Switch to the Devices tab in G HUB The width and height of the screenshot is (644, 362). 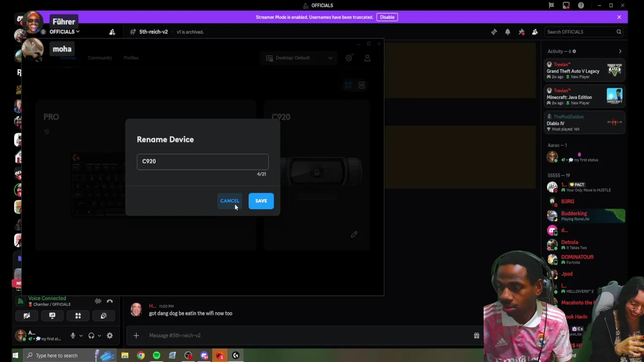tap(68, 58)
